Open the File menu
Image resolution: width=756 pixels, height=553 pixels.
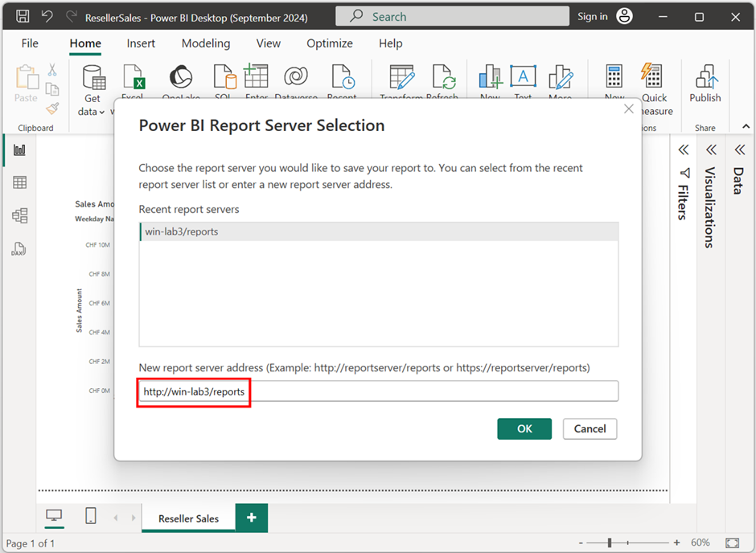pos(30,43)
